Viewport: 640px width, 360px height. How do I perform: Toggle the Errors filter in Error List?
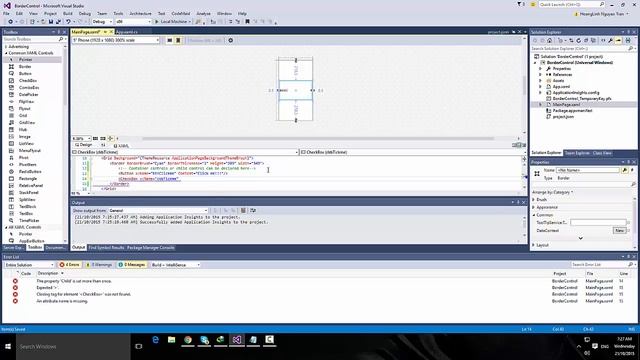pyautogui.click(x=70, y=265)
